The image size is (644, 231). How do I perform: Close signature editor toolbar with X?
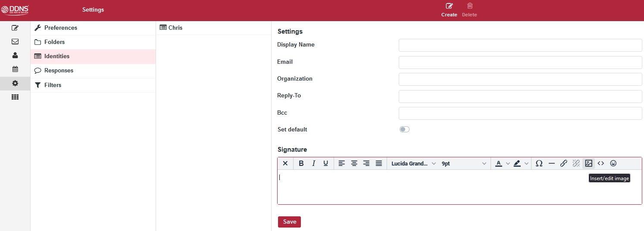click(x=285, y=163)
